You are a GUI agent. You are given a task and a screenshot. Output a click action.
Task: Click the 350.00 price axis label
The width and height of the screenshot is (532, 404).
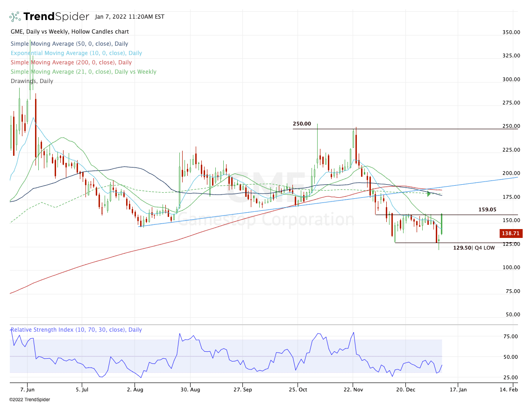coord(511,32)
